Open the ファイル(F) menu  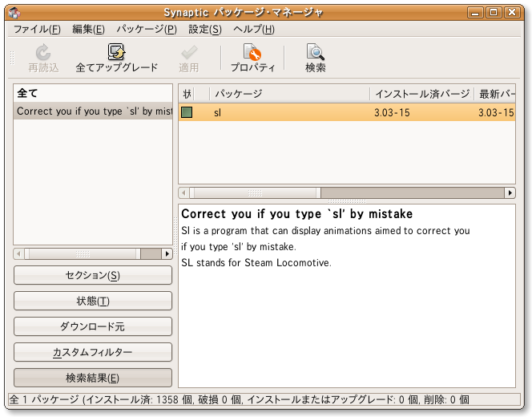tap(37, 30)
